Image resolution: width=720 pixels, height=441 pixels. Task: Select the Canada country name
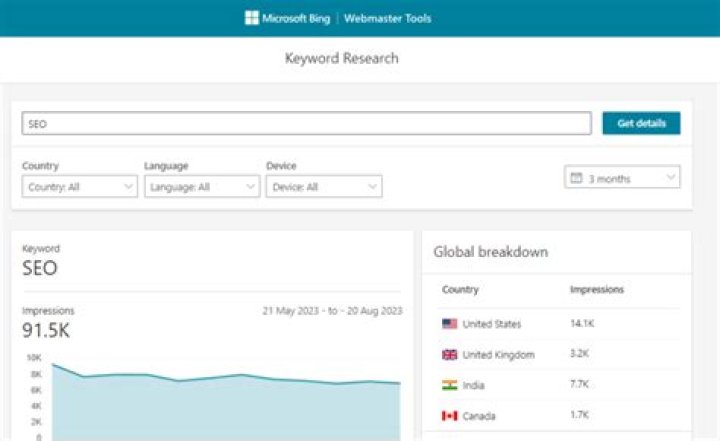click(x=479, y=416)
